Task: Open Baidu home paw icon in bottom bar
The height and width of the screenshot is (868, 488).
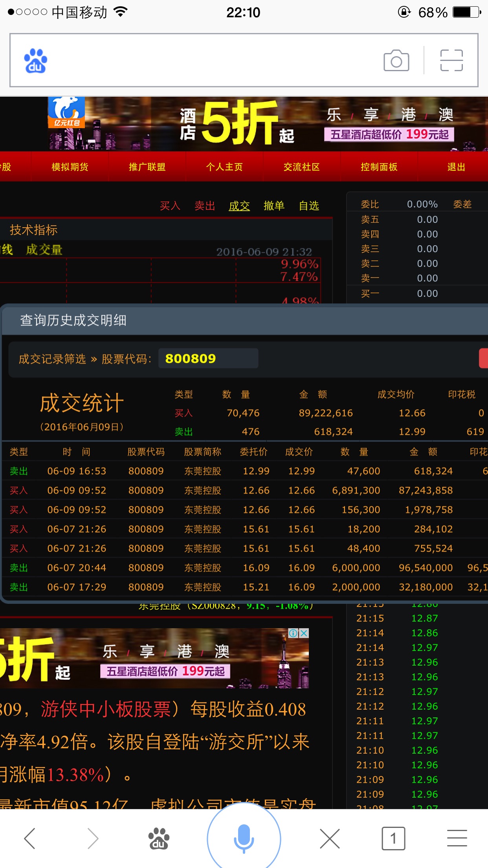Action: pyautogui.click(x=158, y=839)
